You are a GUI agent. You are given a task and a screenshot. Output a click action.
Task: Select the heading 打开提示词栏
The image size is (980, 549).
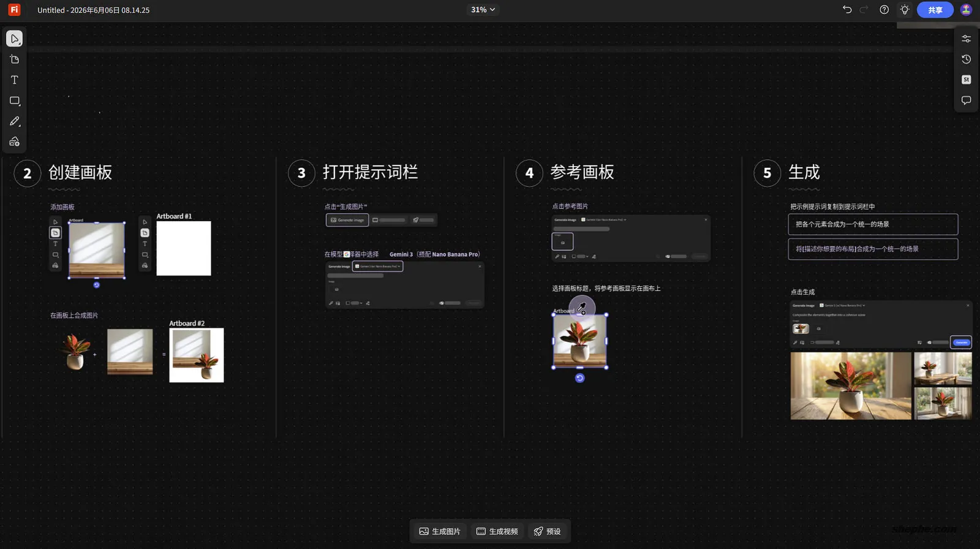point(370,172)
